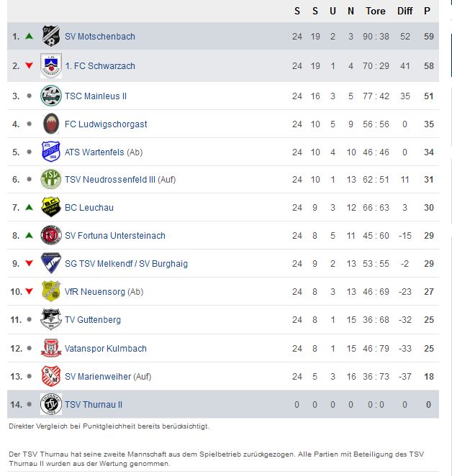Image resolution: width=452 pixels, height=476 pixels.
Task: Click the green up arrow beside SV Motschenbach
Action: (x=29, y=36)
